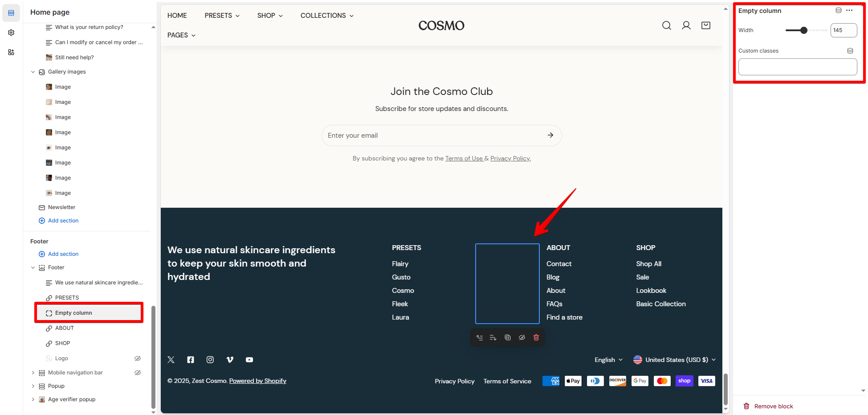
Task: Connect dynamic source for Custom classes
Action: 850,51
